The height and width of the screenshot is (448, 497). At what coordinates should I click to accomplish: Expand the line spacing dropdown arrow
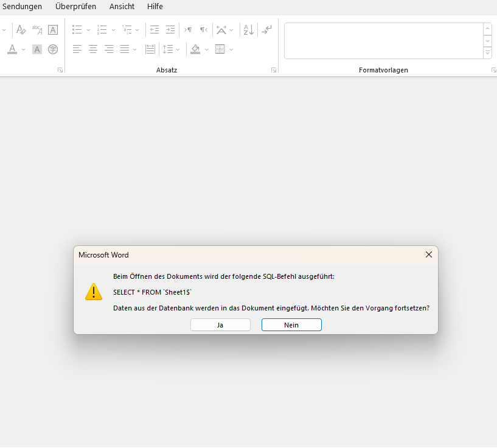178,49
